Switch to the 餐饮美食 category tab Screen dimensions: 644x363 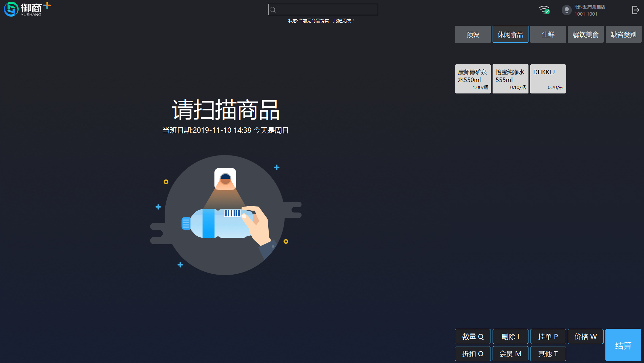(x=585, y=34)
